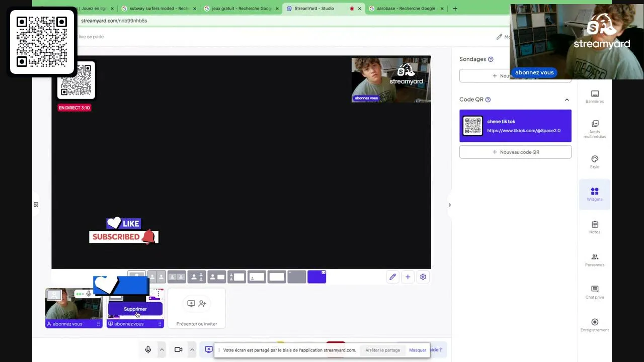Select the webcam participant thumbnail
The height and width of the screenshot is (362, 644).
point(74,309)
